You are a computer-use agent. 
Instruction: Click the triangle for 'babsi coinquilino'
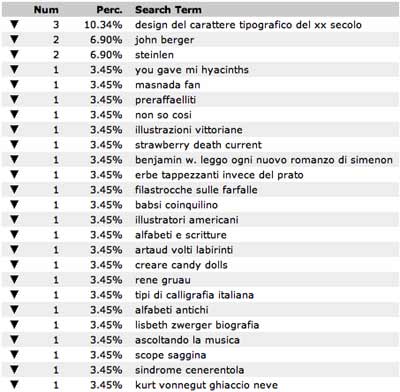[14, 204]
